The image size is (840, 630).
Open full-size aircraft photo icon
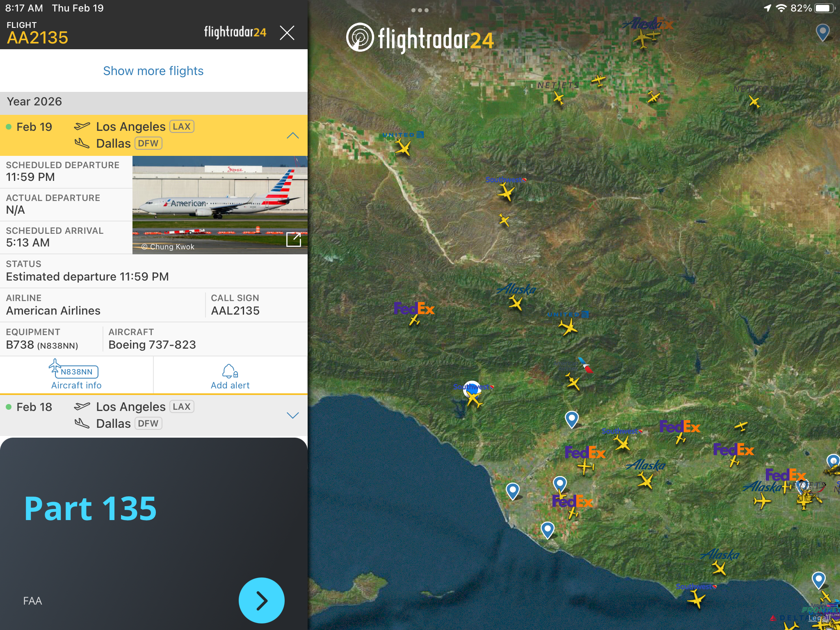pos(293,239)
